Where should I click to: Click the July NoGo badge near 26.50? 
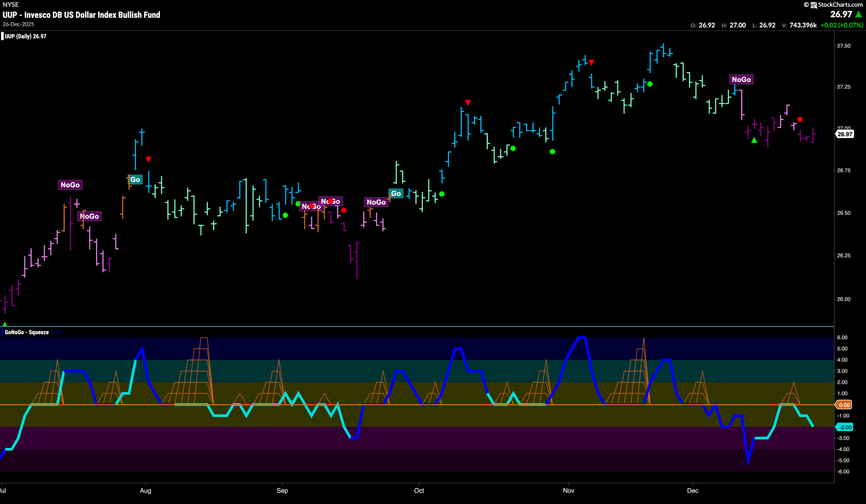point(89,216)
